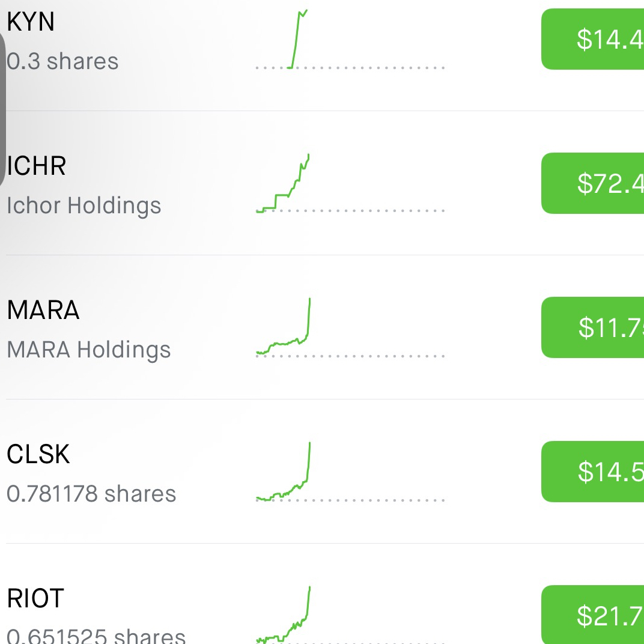Open the MARA sparkline chart
This screenshot has width=644, height=644.
[350, 327]
